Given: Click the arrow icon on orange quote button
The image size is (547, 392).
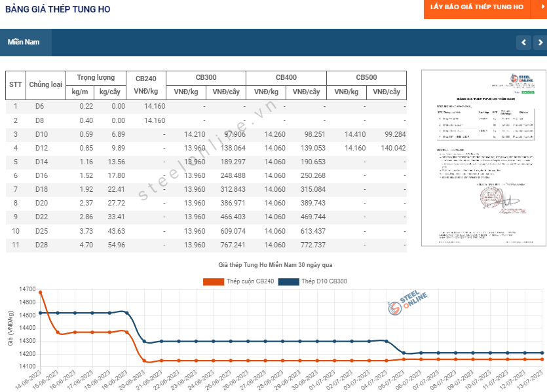Looking at the screenshot, I should [542, 8].
